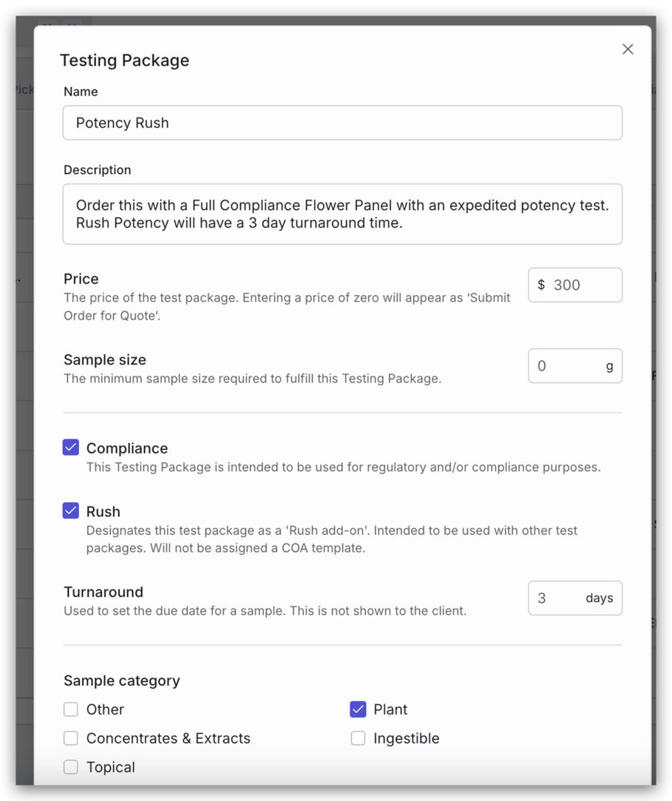Deselect the Plant sample category
The width and height of the screenshot is (672, 801).
358,709
